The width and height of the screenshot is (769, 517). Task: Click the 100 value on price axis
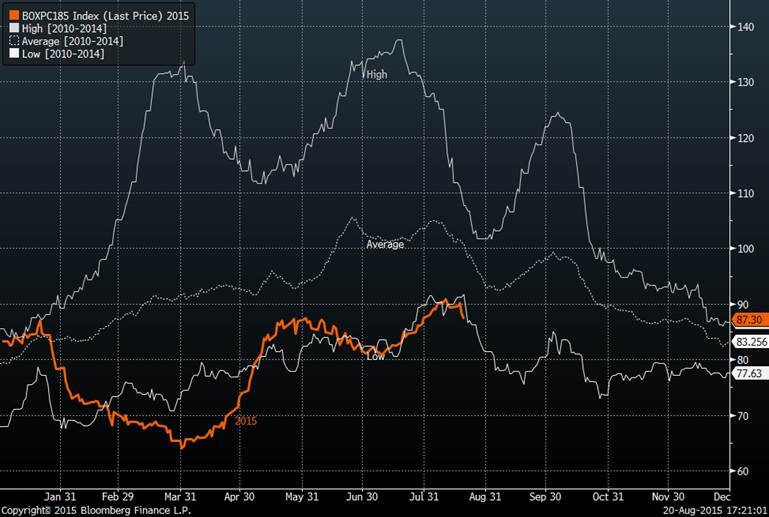pos(745,248)
